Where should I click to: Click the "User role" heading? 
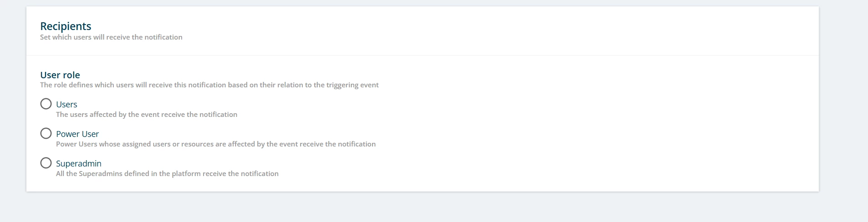coord(60,75)
